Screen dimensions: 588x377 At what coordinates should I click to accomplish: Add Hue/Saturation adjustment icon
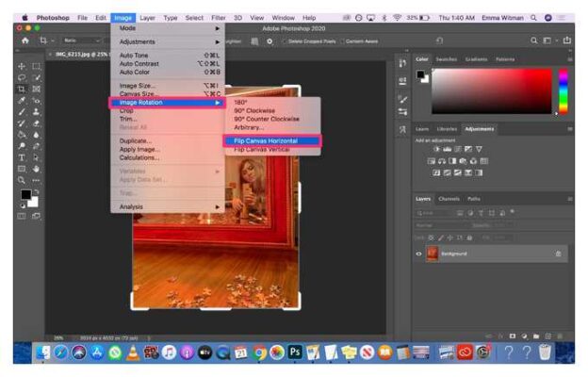[x=432, y=161]
